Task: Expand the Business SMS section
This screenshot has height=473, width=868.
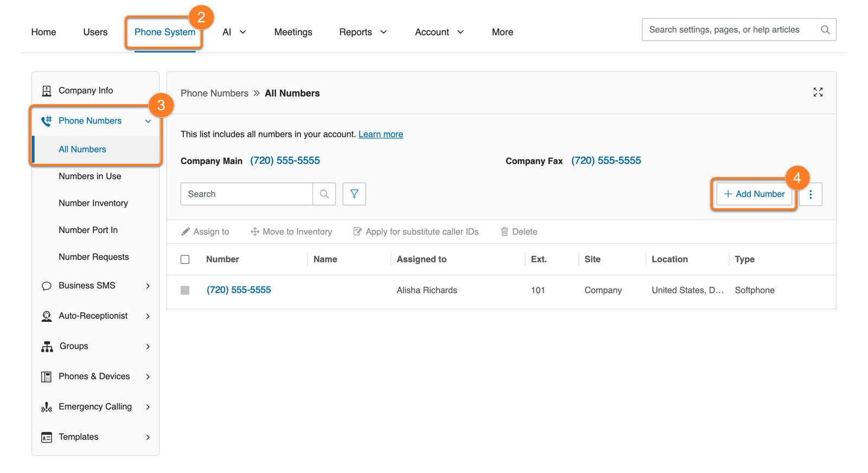Action: pyautogui.click(x=148, y=286)
